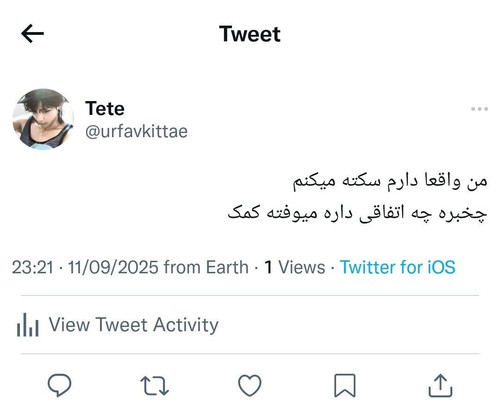500x410 pixels.
Task: Retweet using the arrows icon
Action: [x=154, y=385]
